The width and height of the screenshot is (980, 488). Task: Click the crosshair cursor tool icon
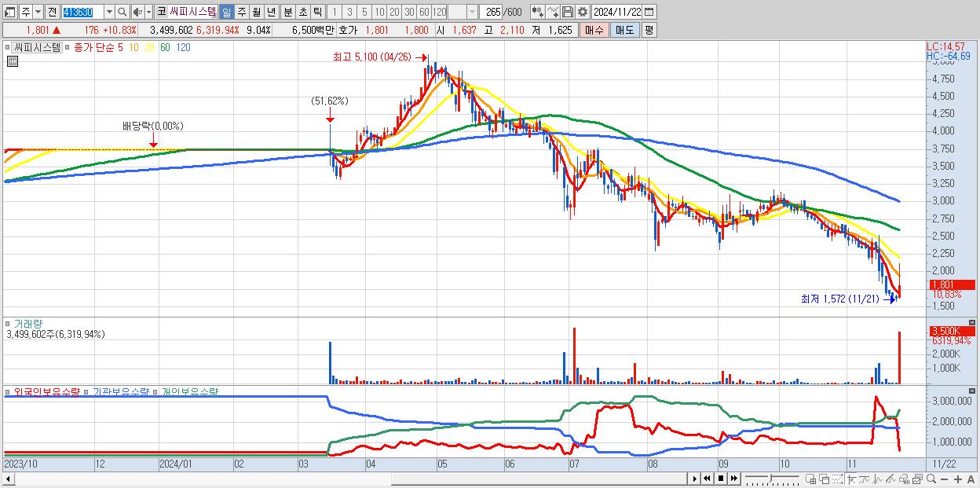coord(851,479)
